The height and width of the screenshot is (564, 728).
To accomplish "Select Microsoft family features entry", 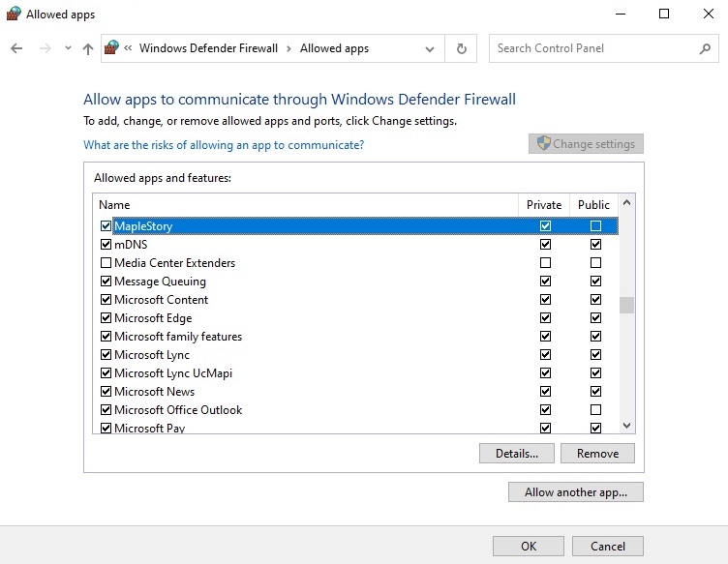I will coord(178,337).
